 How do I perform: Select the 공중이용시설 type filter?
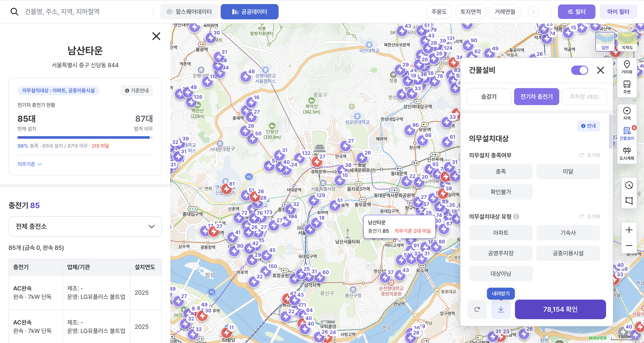[568, 253]
